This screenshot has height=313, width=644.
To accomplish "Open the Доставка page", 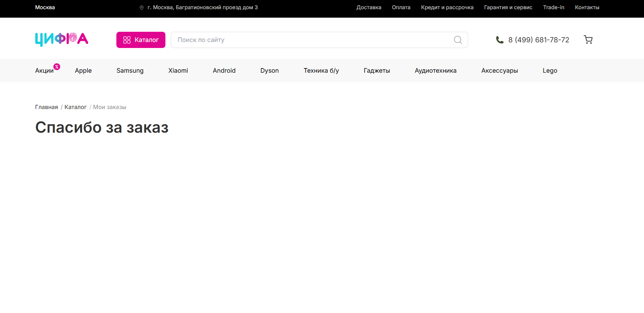I will pyautogui.click(x=369, y=7).
